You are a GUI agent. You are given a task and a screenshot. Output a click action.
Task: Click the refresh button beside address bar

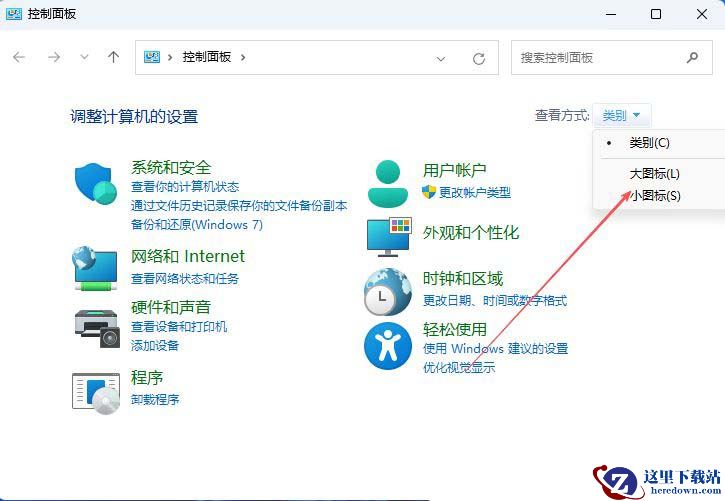[x=479, y=58]
